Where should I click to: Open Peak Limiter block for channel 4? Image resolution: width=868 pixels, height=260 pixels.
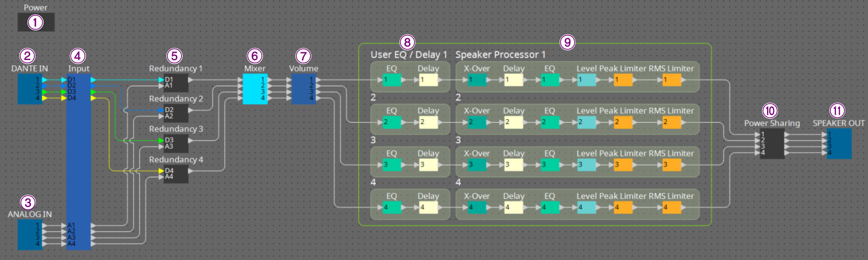click(x=623, y=207)
